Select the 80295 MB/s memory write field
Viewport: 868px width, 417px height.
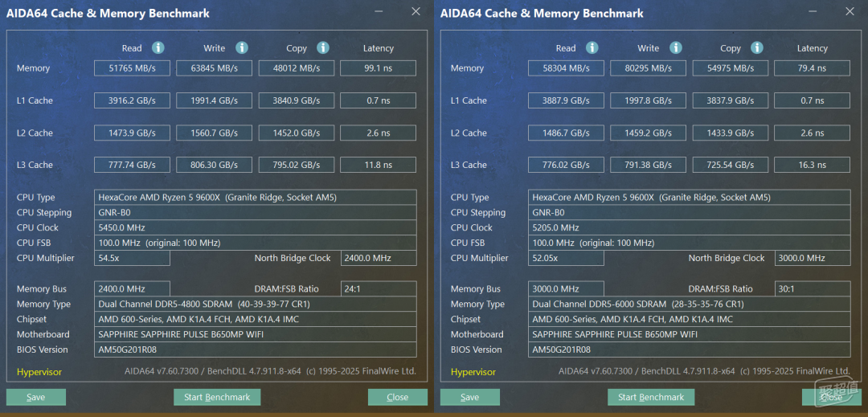649,68
